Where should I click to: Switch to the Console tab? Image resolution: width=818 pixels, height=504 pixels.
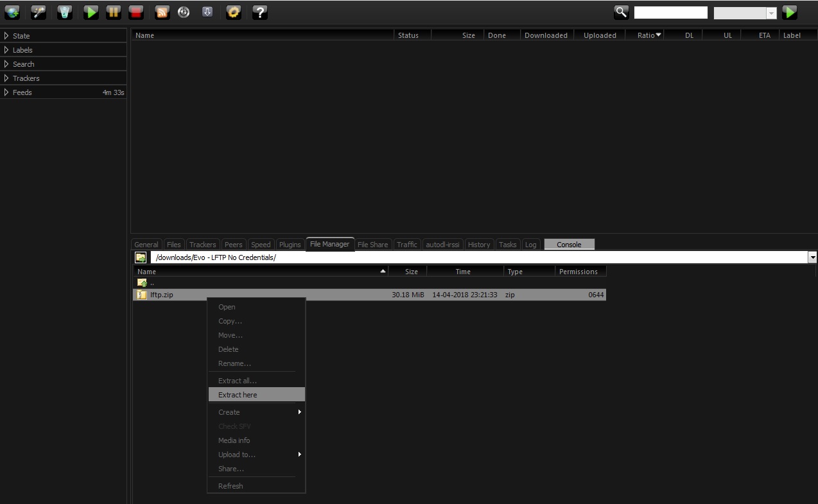[x=568, y=244]
